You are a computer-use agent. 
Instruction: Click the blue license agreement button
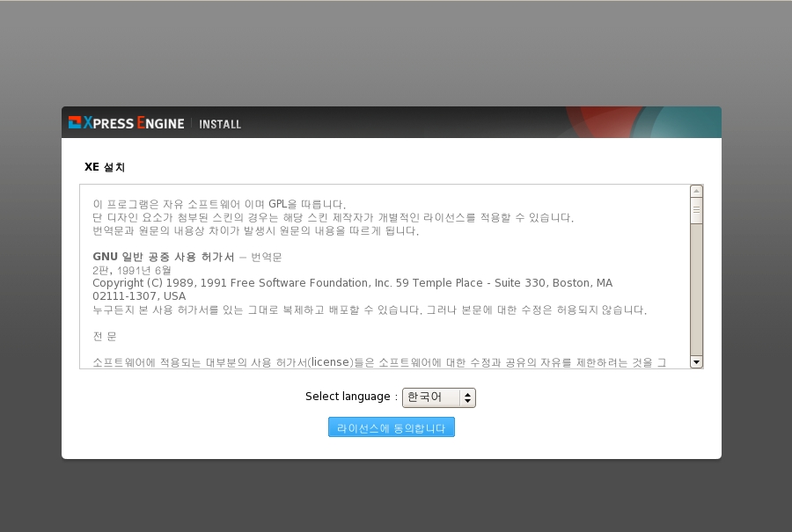point(391,427)
